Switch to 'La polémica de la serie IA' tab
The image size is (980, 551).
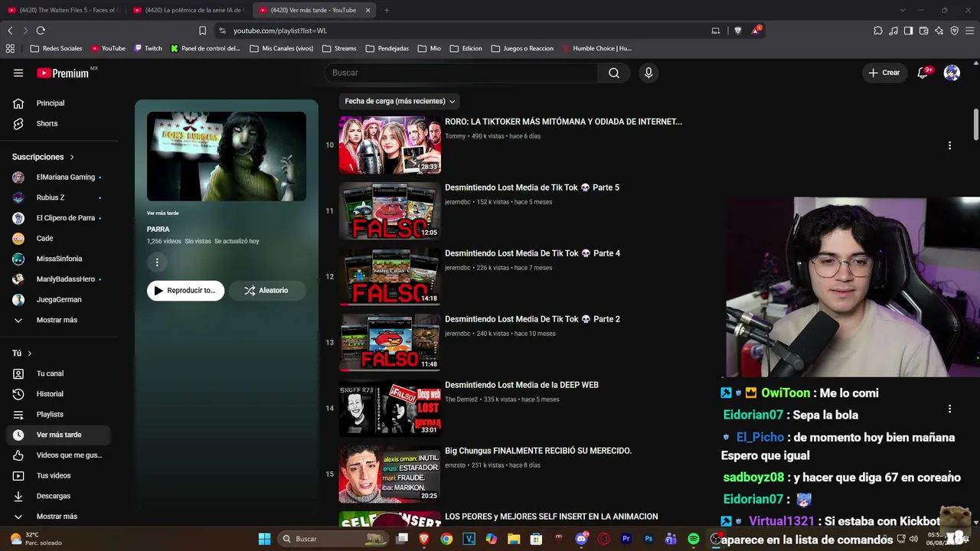188,10
